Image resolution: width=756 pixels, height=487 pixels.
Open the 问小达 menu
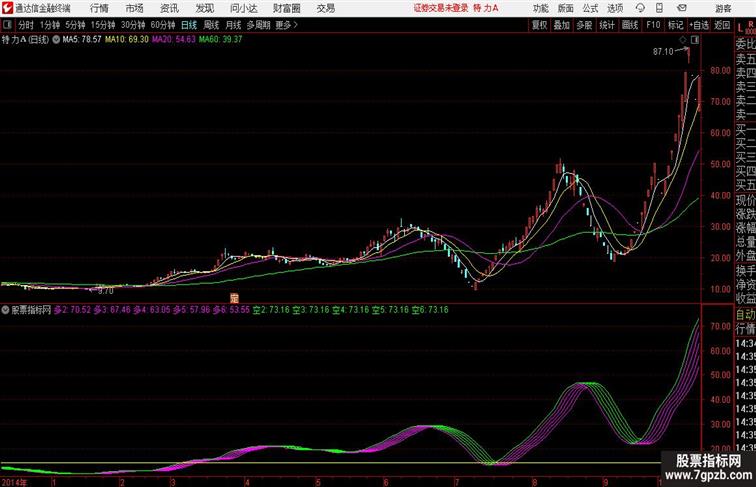pos(243,8)
